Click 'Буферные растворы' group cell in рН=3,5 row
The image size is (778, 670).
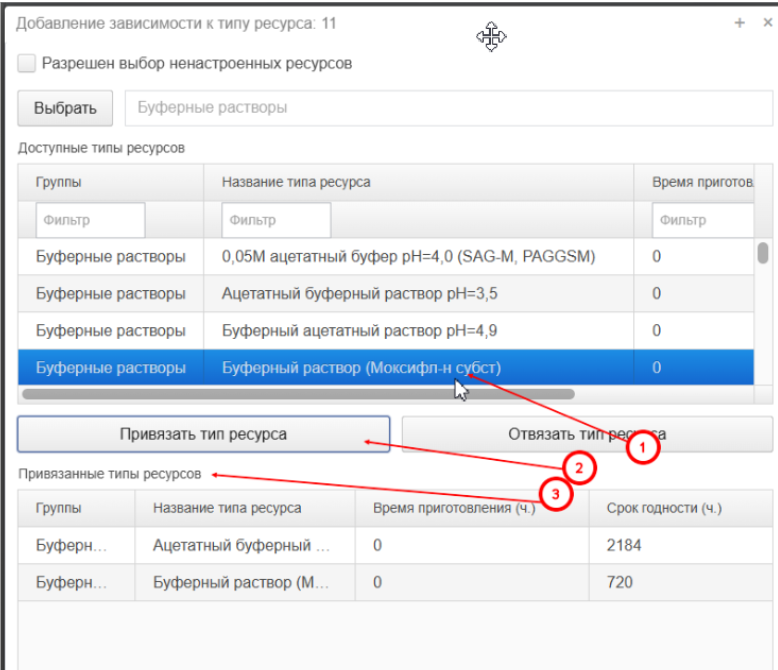111,294
